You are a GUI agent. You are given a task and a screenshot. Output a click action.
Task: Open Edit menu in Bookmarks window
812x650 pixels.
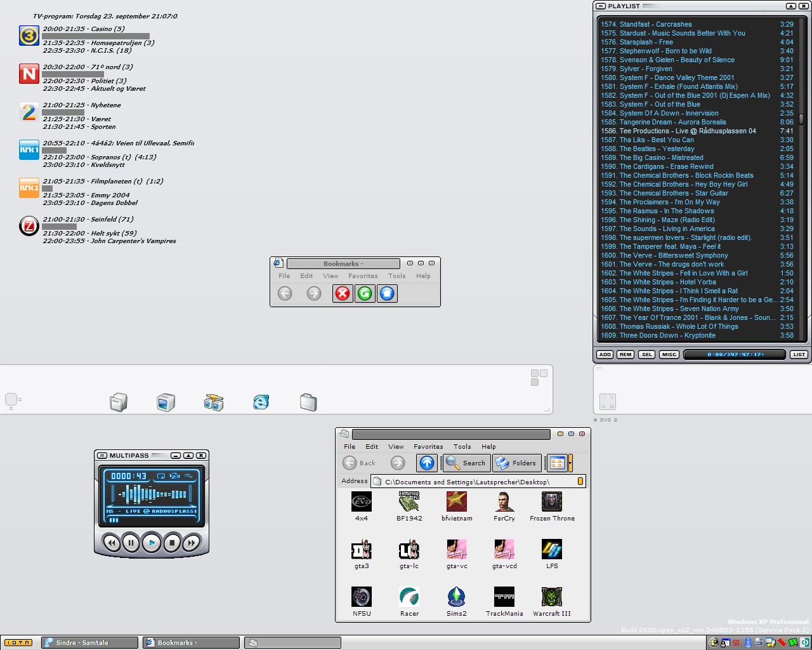click(306, 276)
